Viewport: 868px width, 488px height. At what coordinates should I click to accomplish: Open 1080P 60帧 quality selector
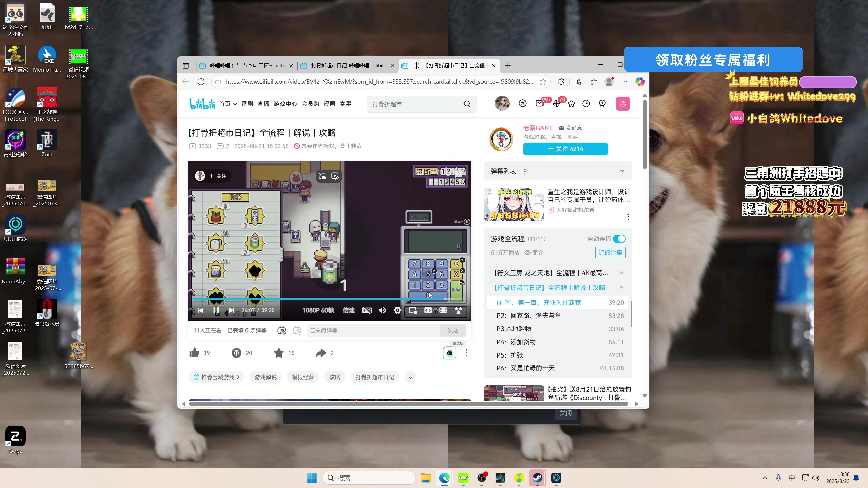(x=318, y=310)
